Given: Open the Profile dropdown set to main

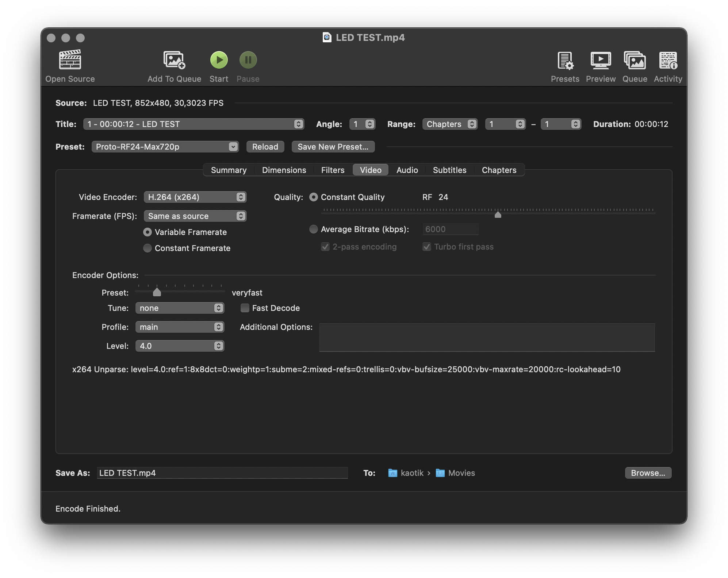Looking at the screenshot, I should coord(180,327).
